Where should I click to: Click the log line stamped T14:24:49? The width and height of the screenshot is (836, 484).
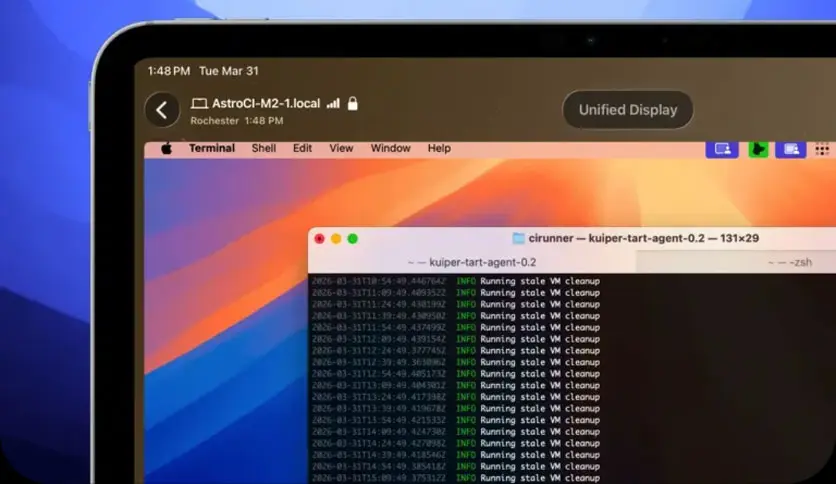456,443
